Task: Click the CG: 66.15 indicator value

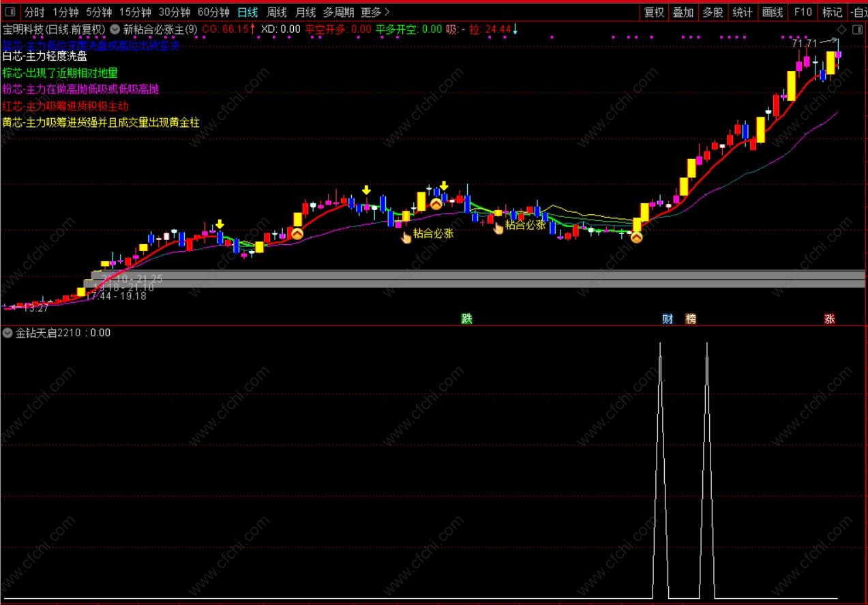Action: pos(229,29)
